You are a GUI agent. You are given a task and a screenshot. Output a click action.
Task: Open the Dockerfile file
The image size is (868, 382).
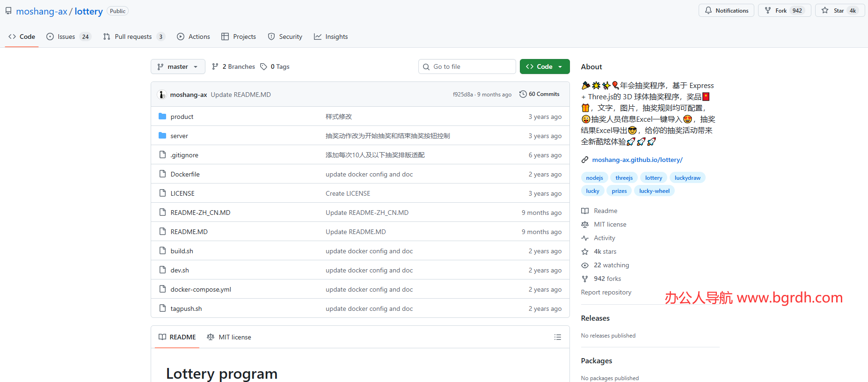pyautogui.click(x=185, y=174)
